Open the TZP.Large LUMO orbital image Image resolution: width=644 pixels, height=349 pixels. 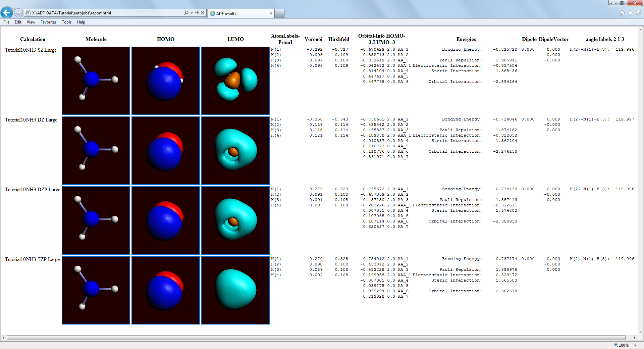(x=235, y=290)
